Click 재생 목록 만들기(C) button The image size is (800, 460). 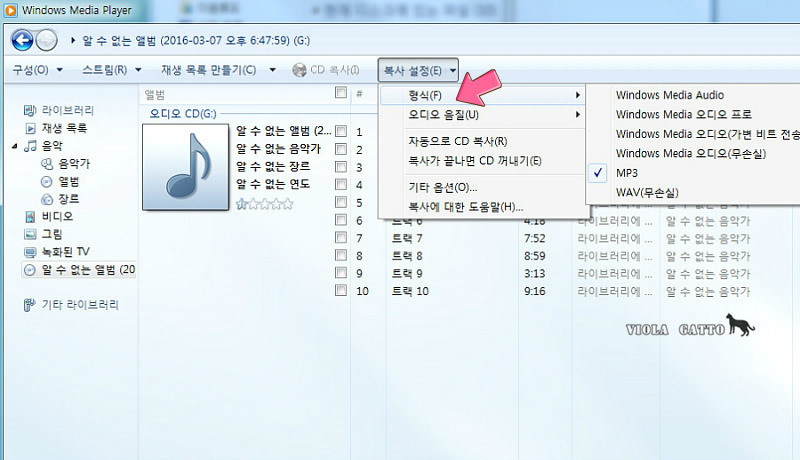tap(209, 70)
